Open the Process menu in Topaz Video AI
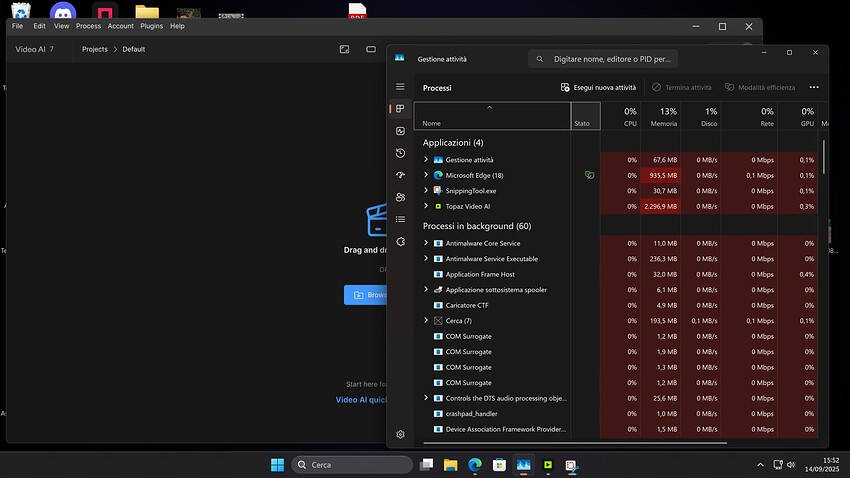850x478 pixels. 88,26
